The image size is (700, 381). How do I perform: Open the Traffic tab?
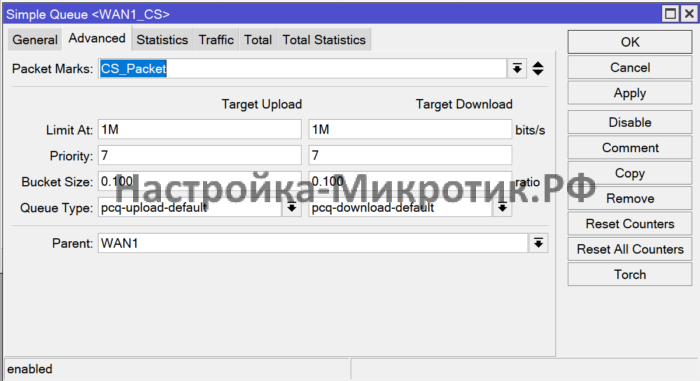[216, 40]
